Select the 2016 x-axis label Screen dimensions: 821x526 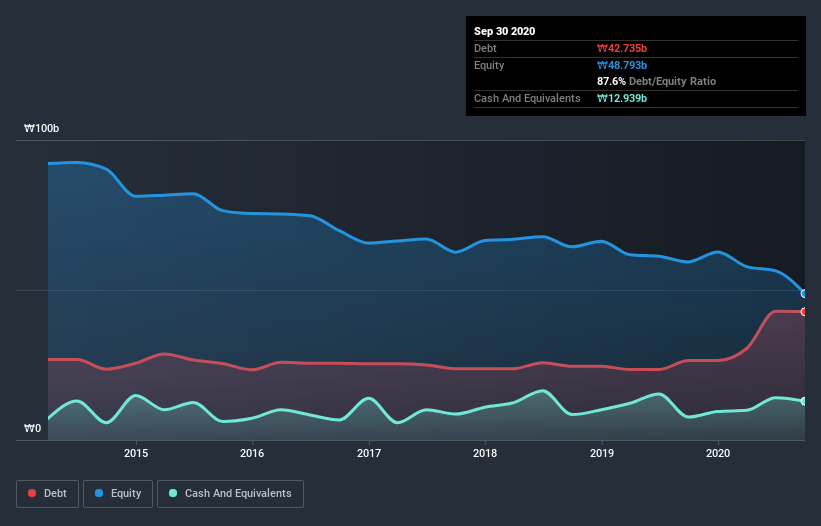point(252,453)
